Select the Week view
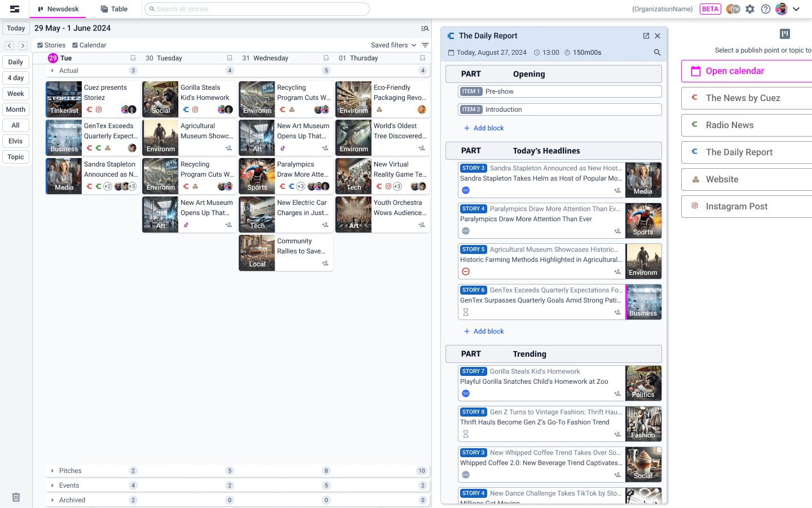 pos(16,94)
